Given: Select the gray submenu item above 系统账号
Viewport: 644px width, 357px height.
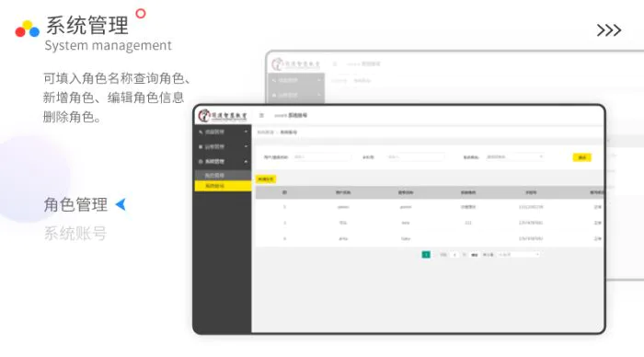Looking at the screenshot, I should (x=223, y=176).
